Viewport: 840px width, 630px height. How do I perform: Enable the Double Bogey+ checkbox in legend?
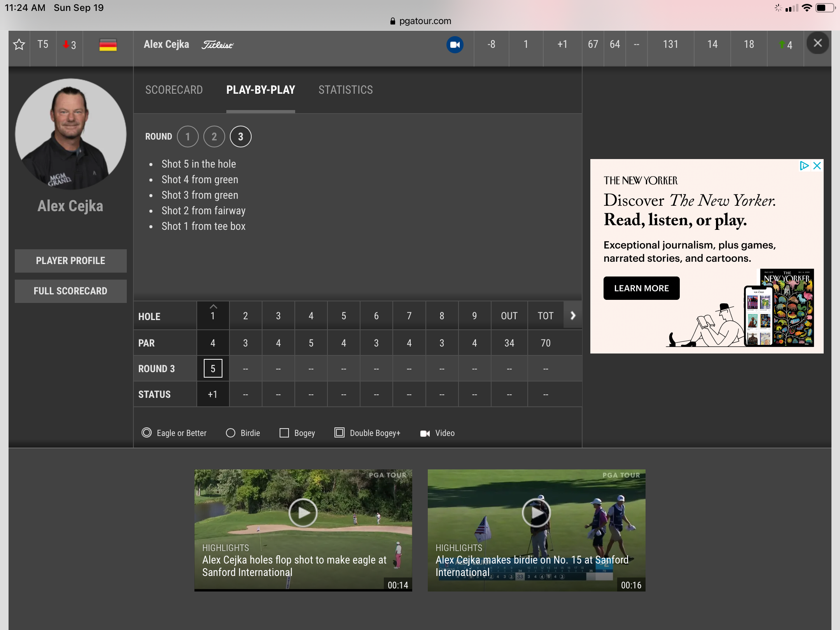339,433
